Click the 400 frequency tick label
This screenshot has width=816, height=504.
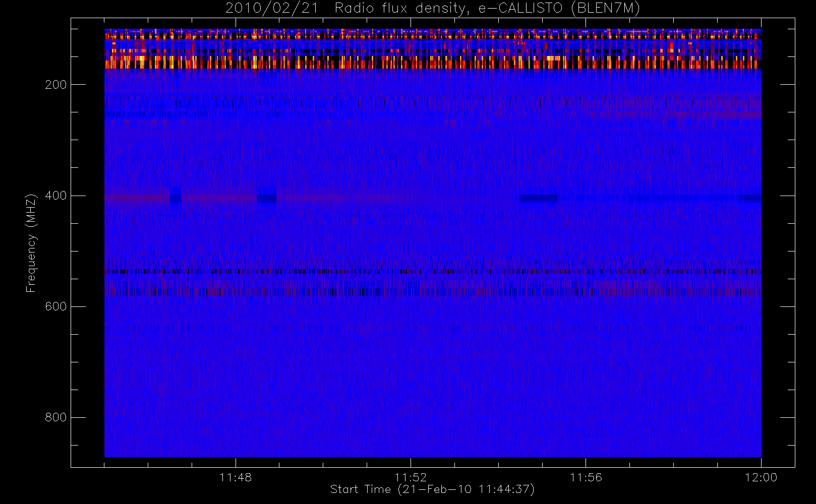pyautogui.click(x=55, y=196)
